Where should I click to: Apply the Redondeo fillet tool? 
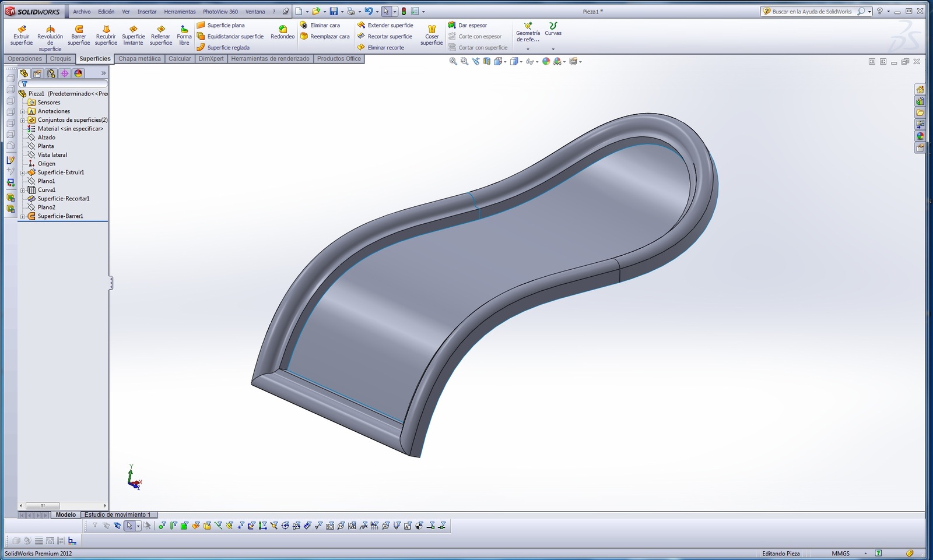click(283, 32)
